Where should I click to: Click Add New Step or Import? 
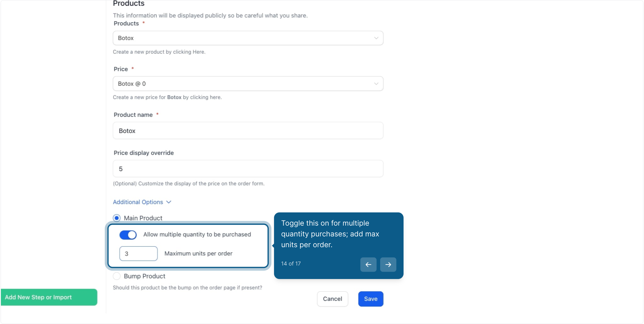coord(49,297)
